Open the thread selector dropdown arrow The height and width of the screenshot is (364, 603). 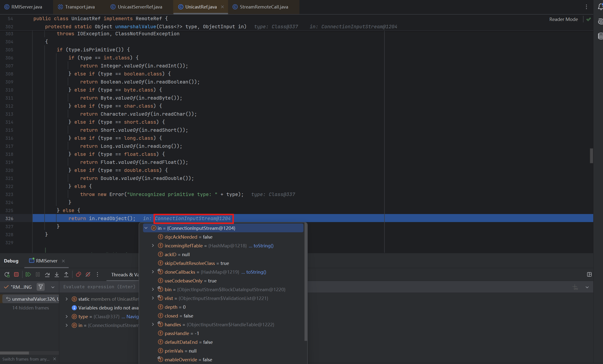pos(53,287)
